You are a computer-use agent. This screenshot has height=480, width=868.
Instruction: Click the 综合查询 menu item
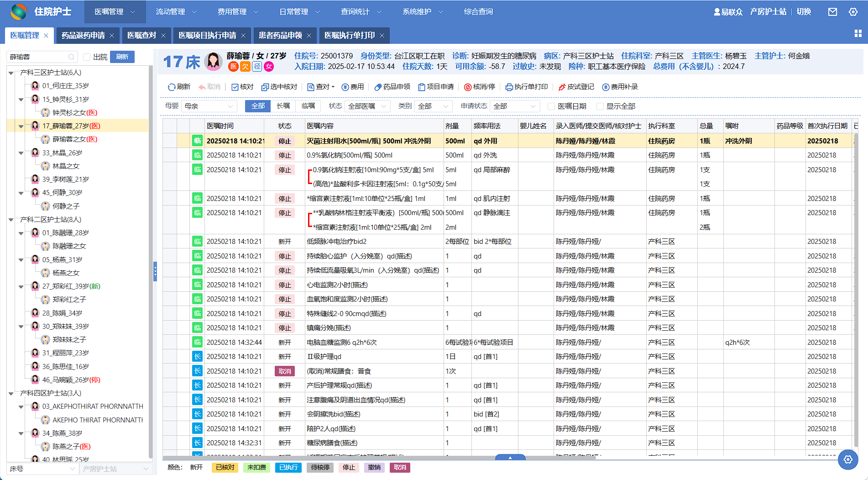[478, 12]
